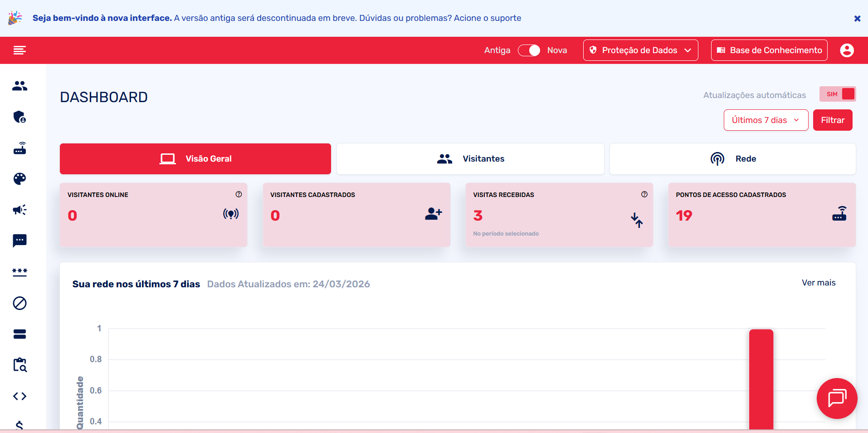Viewport: 868px width, 433px height.
Task: Click the user profile avatar icon
Action: pos(847,50)
